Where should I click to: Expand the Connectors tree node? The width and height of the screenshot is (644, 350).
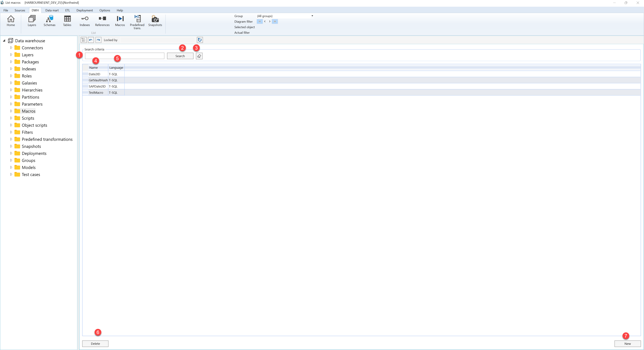click(11, 47)
